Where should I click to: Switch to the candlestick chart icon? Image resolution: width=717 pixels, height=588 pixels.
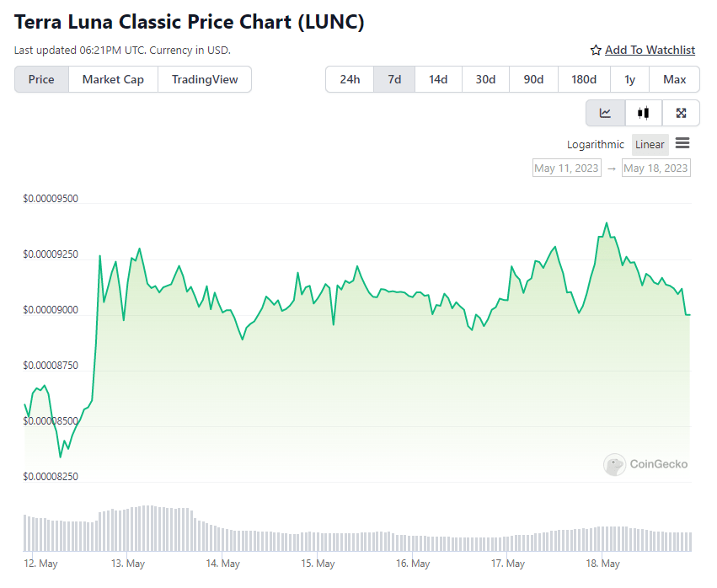tap(643, 113)
